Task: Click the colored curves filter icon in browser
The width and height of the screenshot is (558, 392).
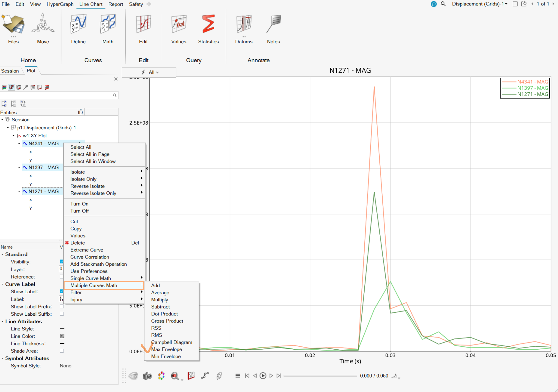Action: (x=4, y=87)
